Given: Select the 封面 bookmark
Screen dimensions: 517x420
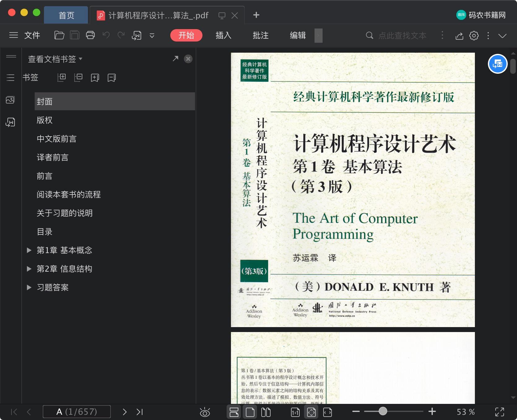Looking at the screenshot, I should tap(115, 101).
